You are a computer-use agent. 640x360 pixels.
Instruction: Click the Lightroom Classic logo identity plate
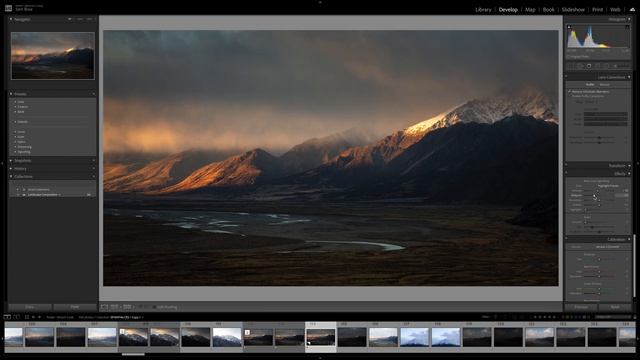[8, 8]
